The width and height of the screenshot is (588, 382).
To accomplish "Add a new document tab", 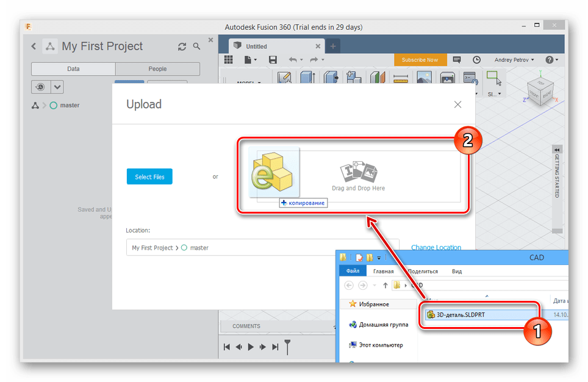I will (332, 46).
